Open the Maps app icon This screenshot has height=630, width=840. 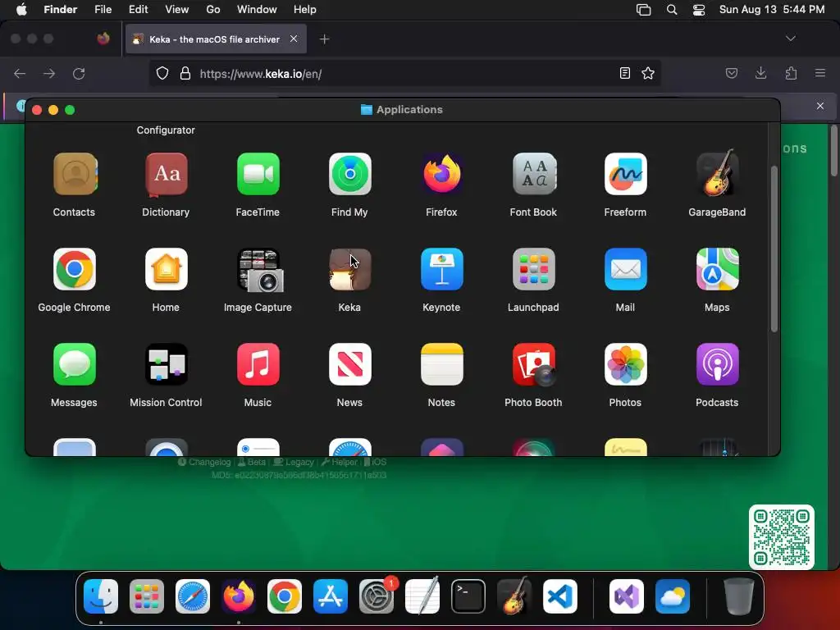coord(717,269)
